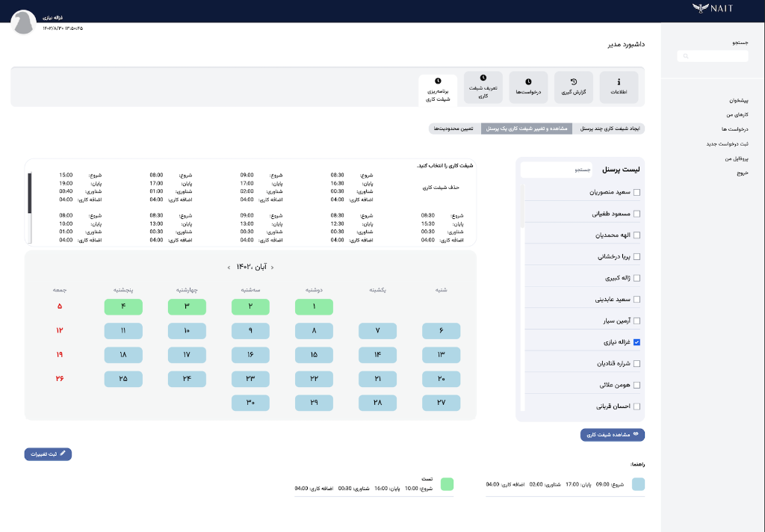Screen dimensions: 765x532
Task: Select Friday day 5 on the calendar
Action: point(60,306)
